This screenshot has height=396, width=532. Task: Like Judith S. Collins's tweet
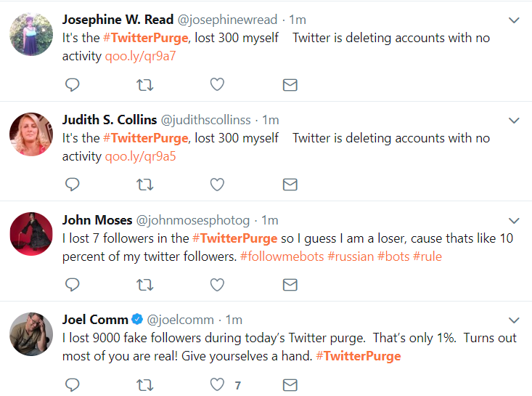click(x=217, y=185)
